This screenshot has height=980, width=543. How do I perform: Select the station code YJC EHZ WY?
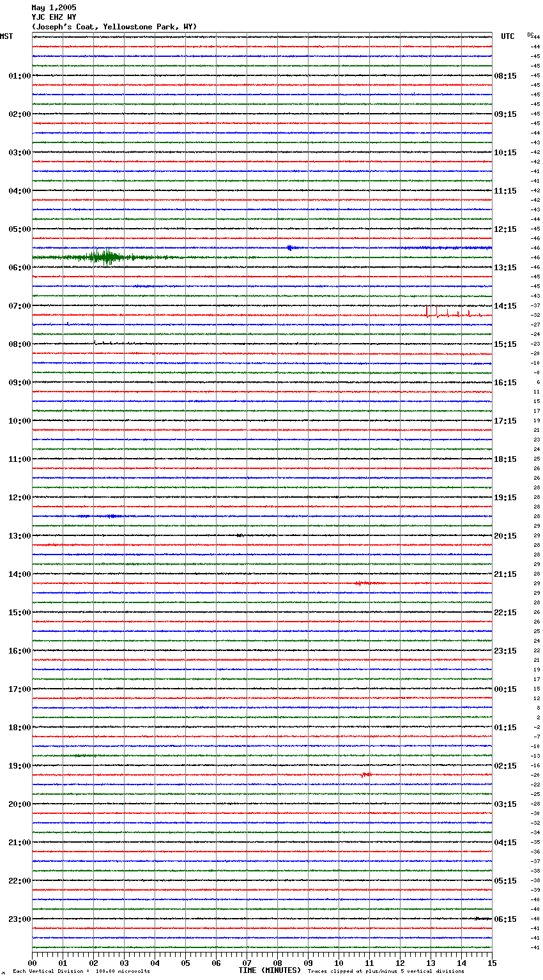[54, 17]
